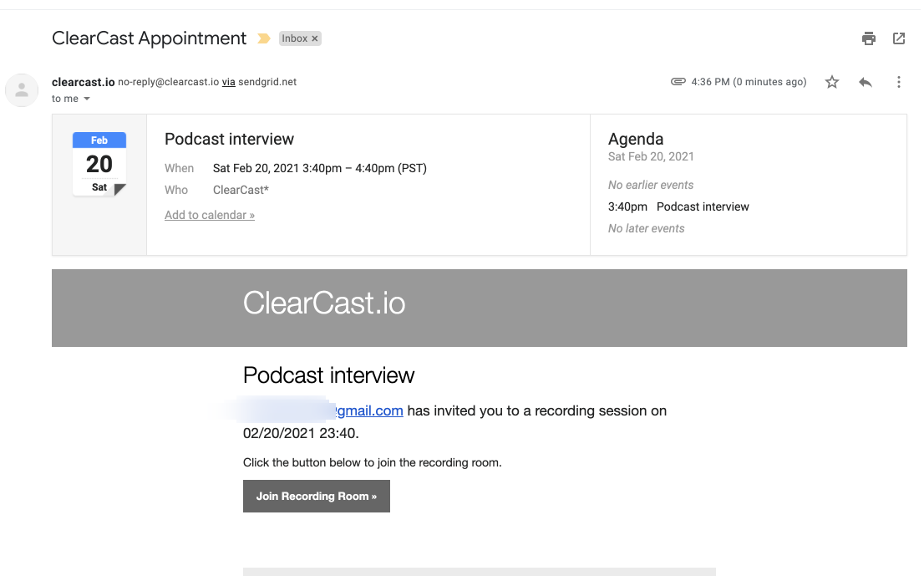Click the yellow importance marker
This screenshot has width=924, height=576.
263,38
